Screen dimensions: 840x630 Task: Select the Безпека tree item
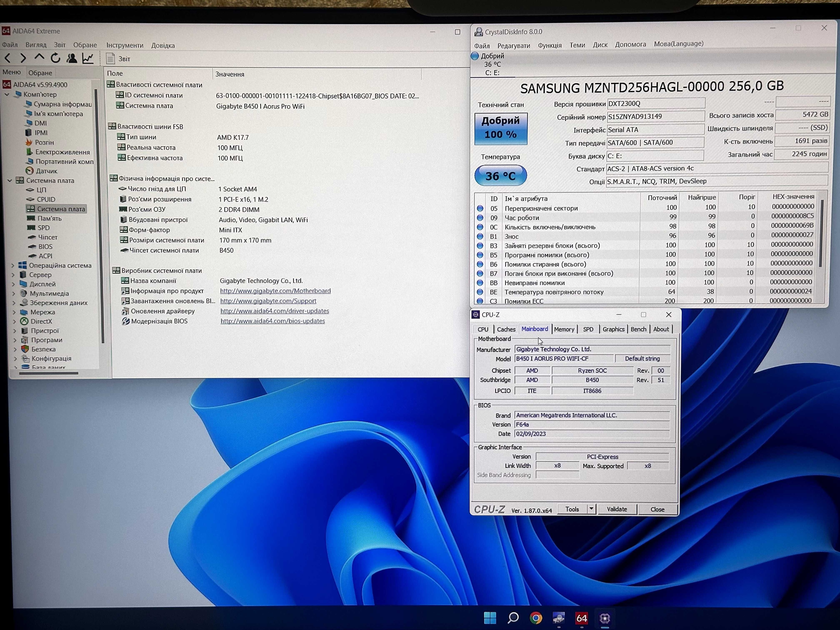(x=39, y=349)
